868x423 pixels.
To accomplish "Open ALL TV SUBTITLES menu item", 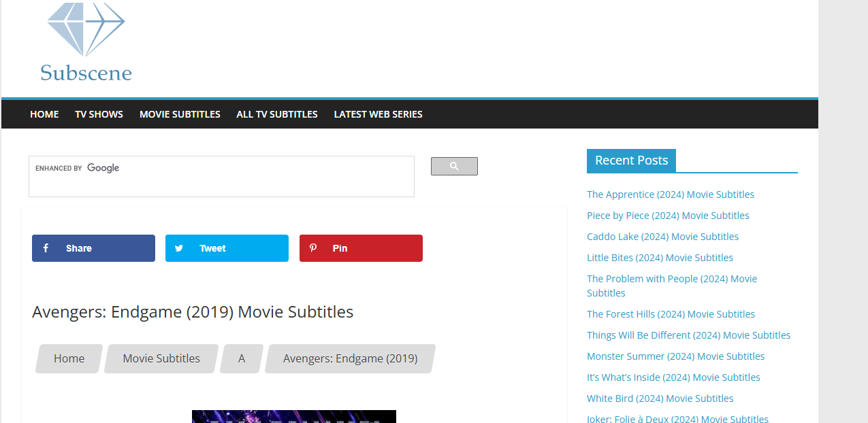I will 277,114.
